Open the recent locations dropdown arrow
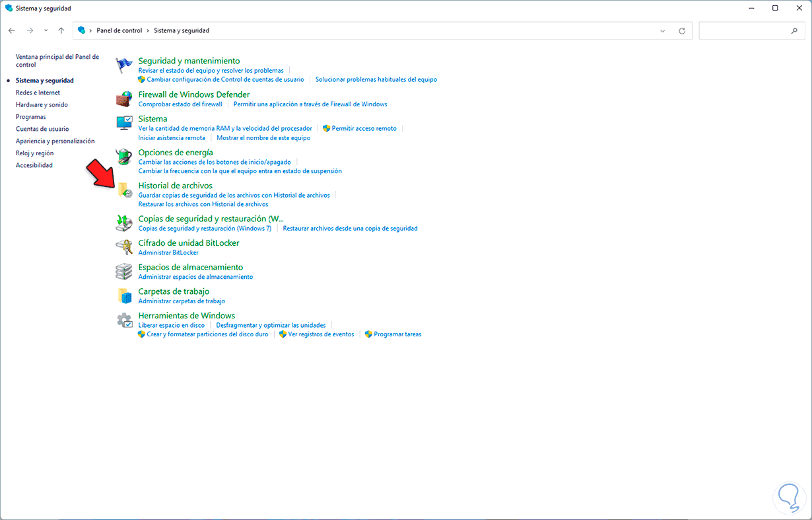Image resolution: width=812 pixels, height=520 pixels. (x=46, y=30)
